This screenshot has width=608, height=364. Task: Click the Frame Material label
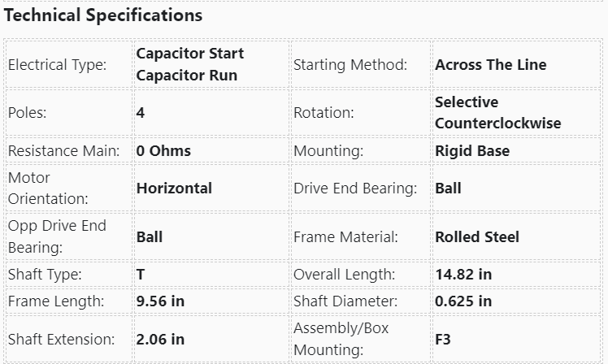pos(345,237)
